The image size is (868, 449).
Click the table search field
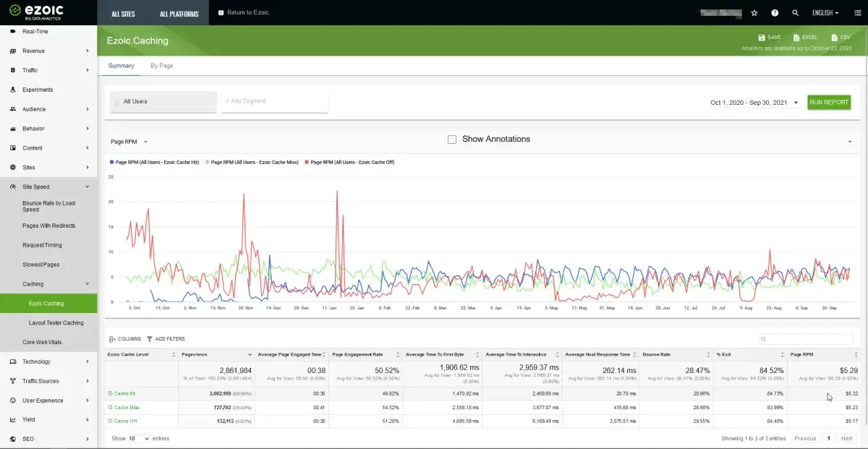(x=806, y=339)
